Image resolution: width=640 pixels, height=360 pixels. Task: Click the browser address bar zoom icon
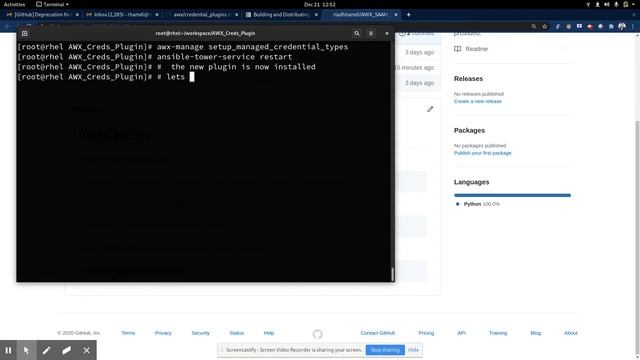pyautogui.click(x=533, y=27)
